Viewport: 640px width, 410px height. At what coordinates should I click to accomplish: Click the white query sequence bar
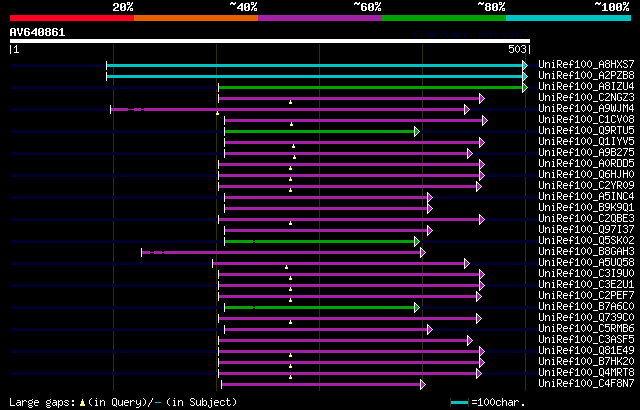pos(270,41)
